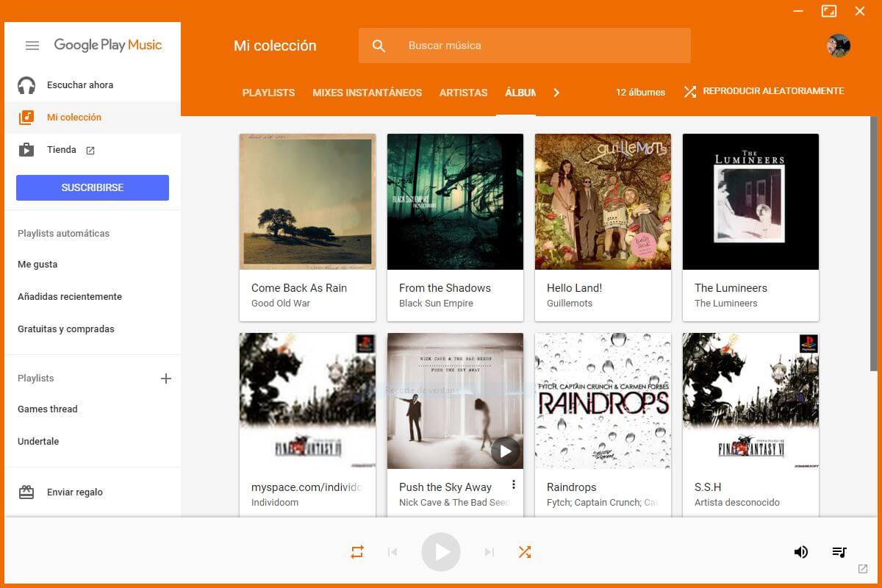Switch to the Mixes instantáneos tab
Screen dimensions: 882x588
[367, 93]
